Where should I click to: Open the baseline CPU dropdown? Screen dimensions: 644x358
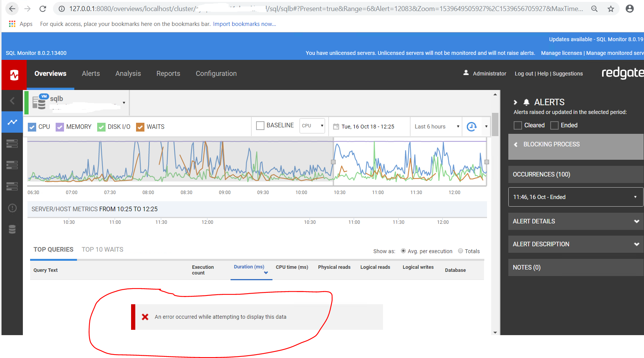click(312, 126)
